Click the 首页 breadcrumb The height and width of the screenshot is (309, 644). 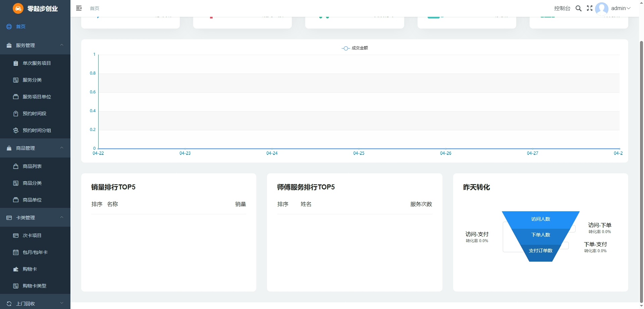95,8
